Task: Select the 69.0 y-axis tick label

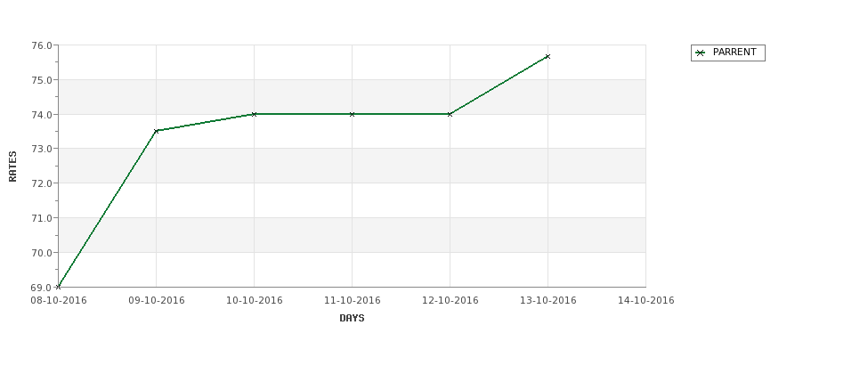Action: [44, 288]
